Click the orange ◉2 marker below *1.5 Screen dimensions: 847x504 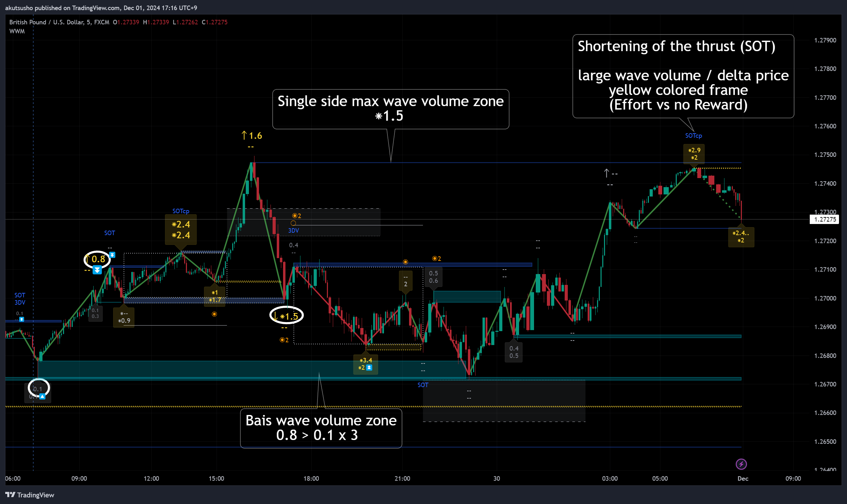[284, 340]
